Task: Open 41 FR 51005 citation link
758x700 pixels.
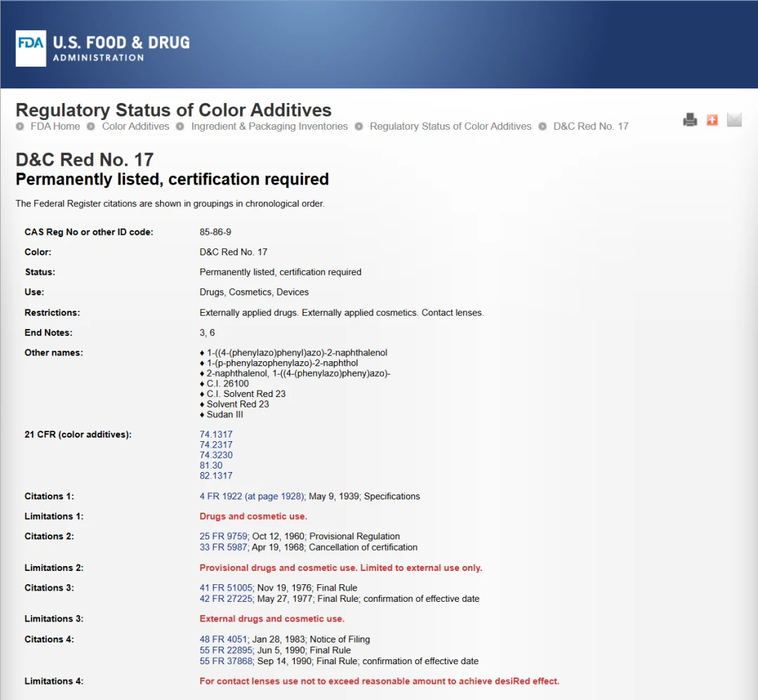Action: tap(226, 588)
